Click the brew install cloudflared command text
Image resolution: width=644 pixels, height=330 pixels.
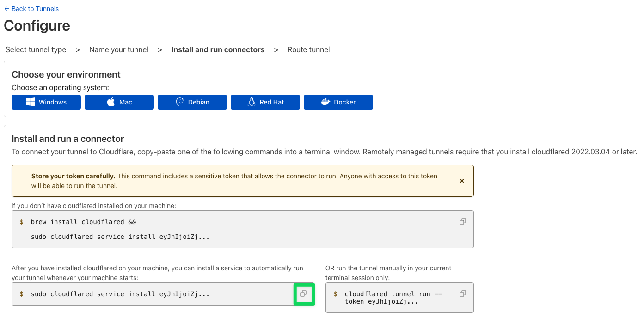pos(84,222)
